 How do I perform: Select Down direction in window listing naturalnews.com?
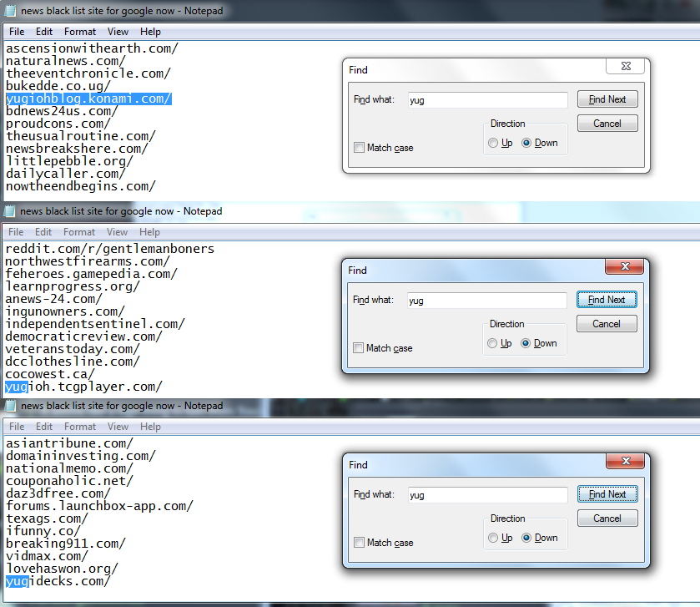(x=526, y=143)
